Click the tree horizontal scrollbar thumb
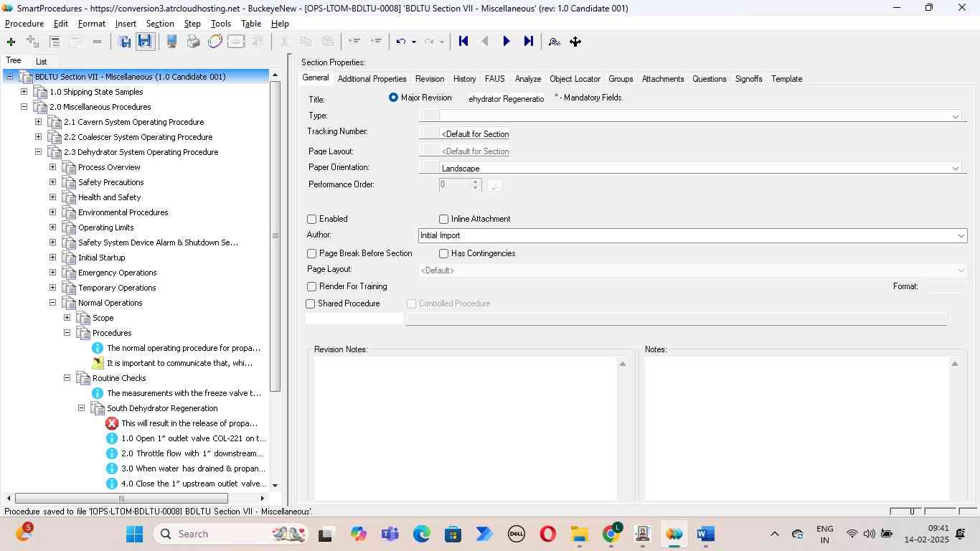The image size is (980, 551). (121, 499)
